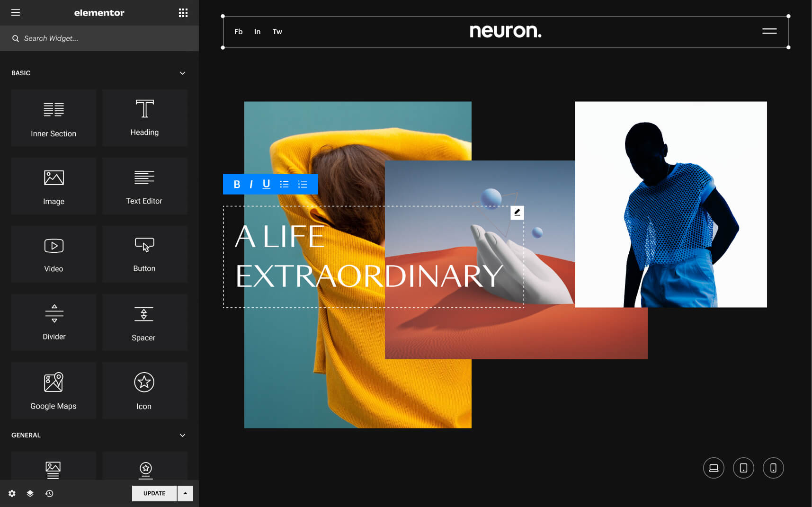Choose the Video widget

54,254
